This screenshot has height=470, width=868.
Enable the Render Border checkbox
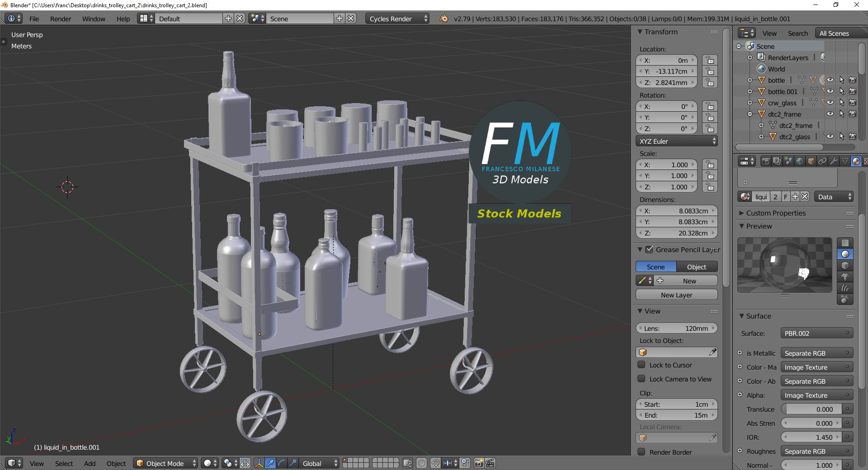pyautogui.click(x=641, y=452)
